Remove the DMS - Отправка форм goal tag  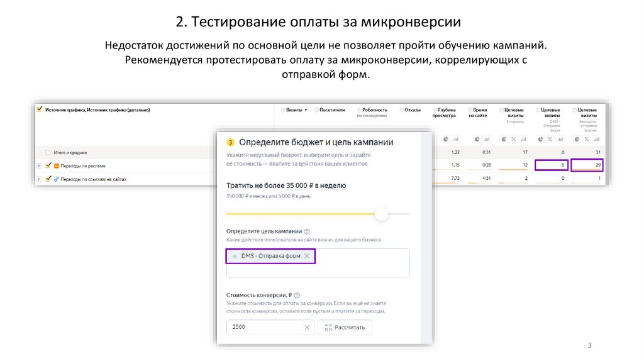[307, 257]
